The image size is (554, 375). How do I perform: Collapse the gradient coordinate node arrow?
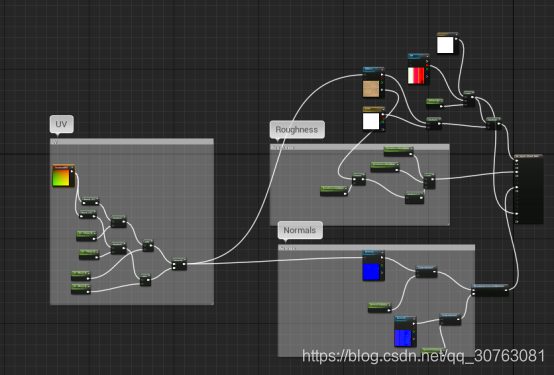coord(72,167)
